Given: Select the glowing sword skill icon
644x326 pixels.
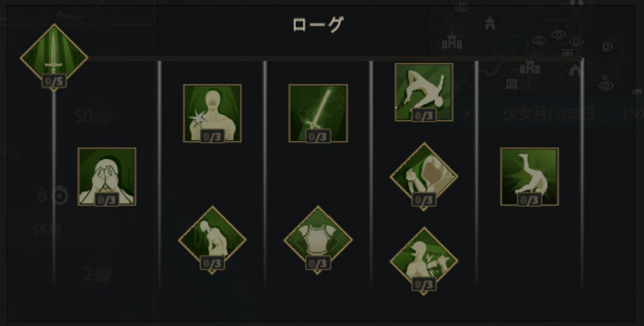Looking at the screenshot, I should [x=318, y=113].
